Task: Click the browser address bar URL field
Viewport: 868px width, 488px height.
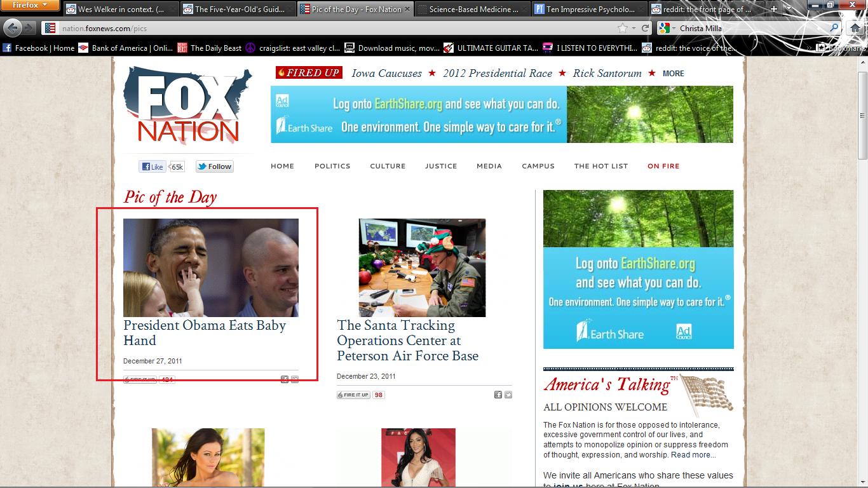Action: (337, 28)
